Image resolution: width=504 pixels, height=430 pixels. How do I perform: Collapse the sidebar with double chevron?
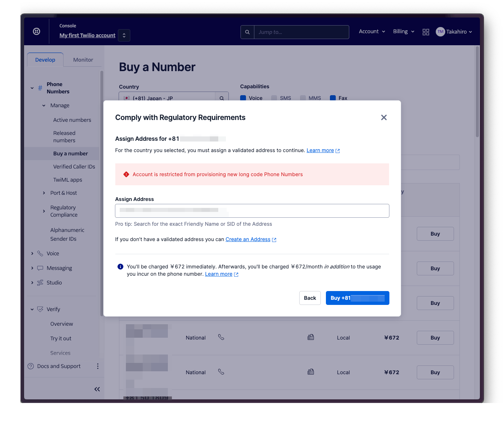point(97,389)
